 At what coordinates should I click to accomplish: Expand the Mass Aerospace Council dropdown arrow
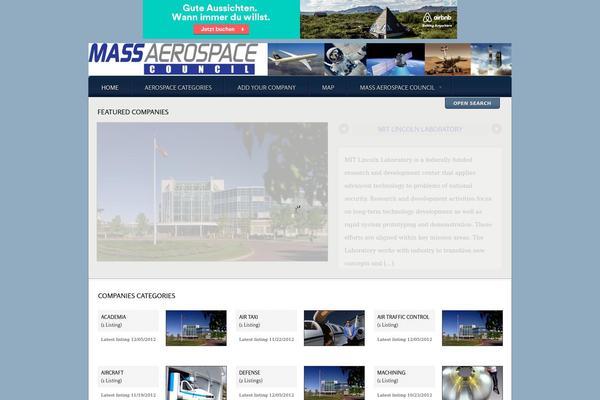[x=440, y=88]
